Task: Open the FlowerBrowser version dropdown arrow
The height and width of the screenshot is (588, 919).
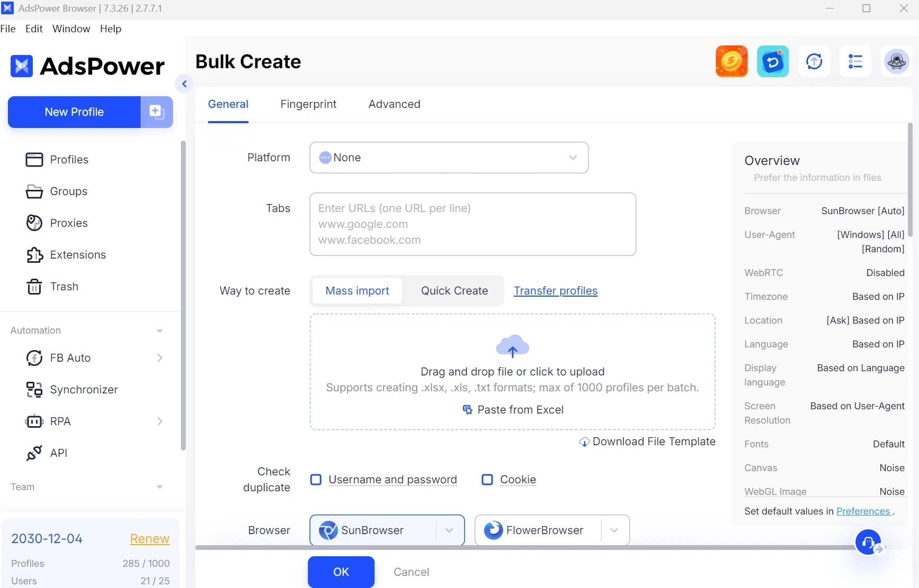Action: (614, 530)
